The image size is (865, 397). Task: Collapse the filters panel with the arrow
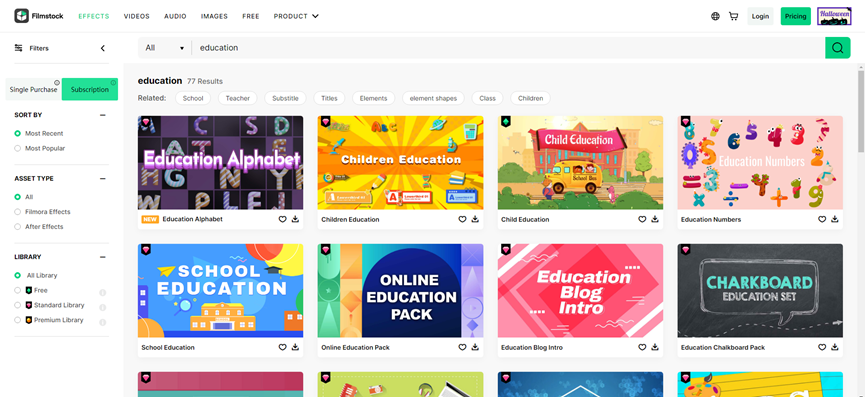(103, 49)
